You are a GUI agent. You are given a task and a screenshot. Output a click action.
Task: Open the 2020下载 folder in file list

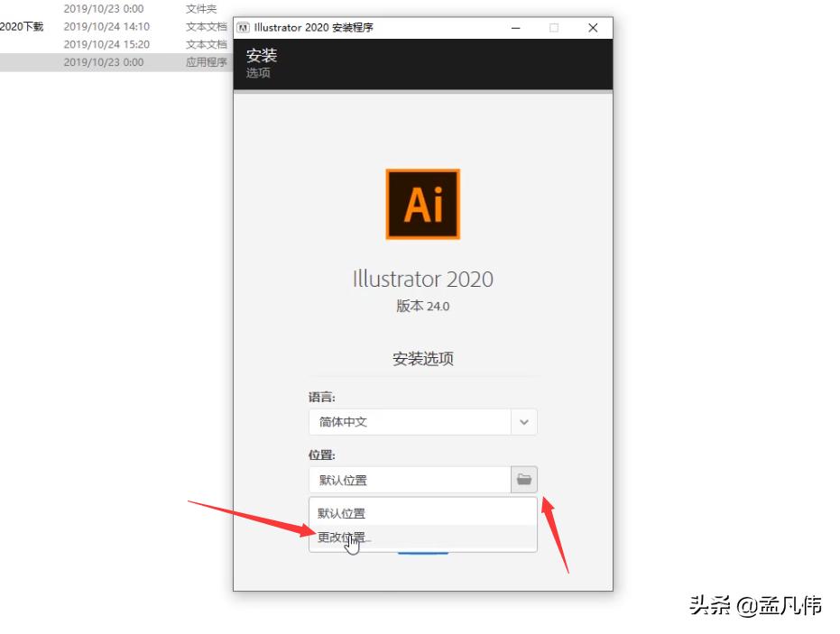pyautogui.click(x=22, y=26)
